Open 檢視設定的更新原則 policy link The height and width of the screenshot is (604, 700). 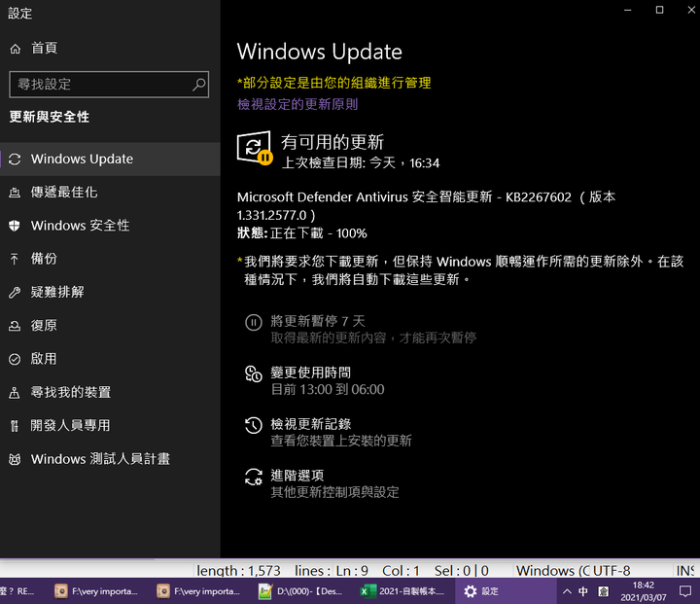coord(297,104)
